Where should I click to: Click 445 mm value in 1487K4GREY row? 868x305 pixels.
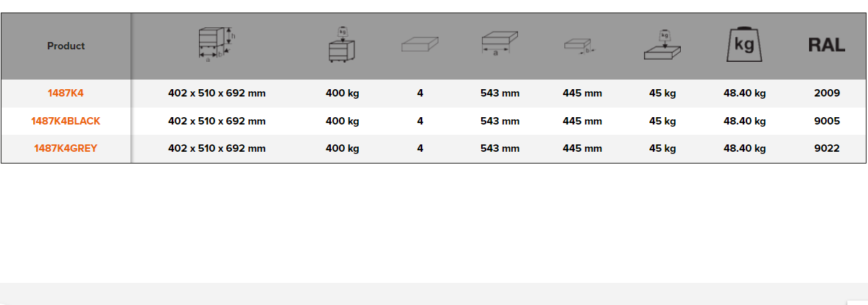[582, 148]
